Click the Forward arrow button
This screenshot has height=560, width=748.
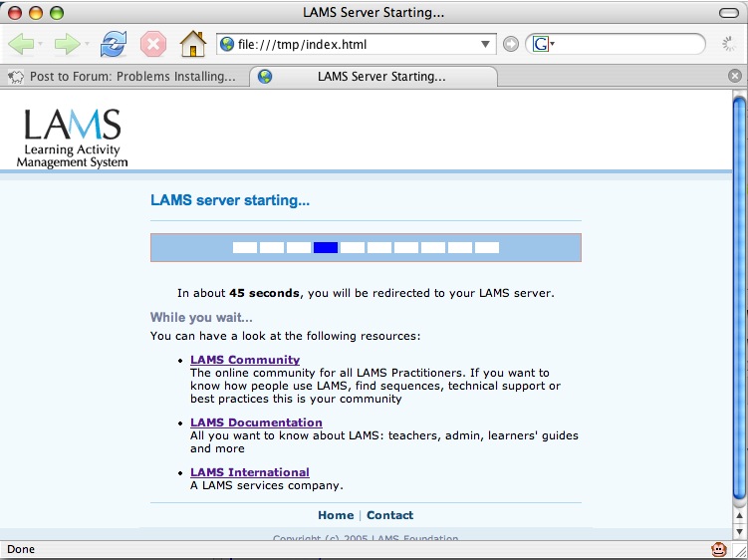point(66,44)
